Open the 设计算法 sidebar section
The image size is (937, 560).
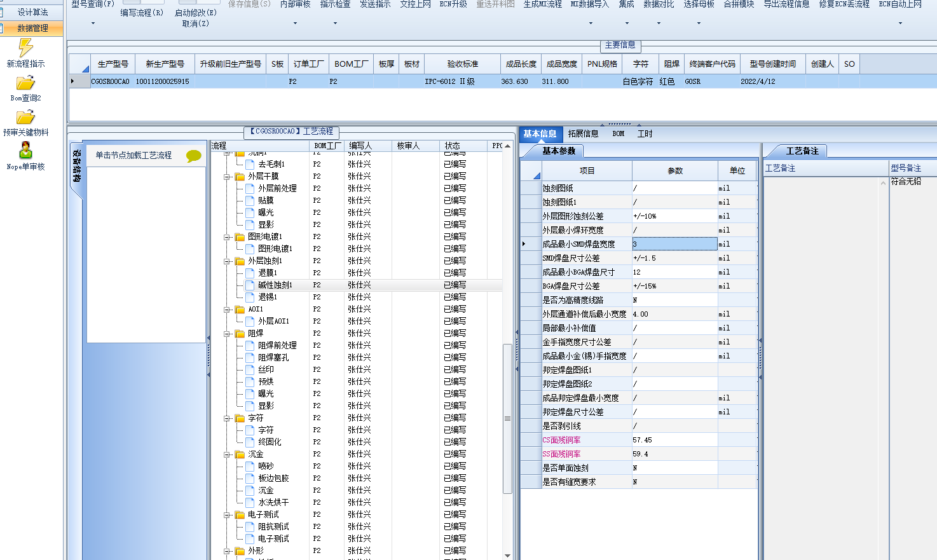tap(32, 12)
